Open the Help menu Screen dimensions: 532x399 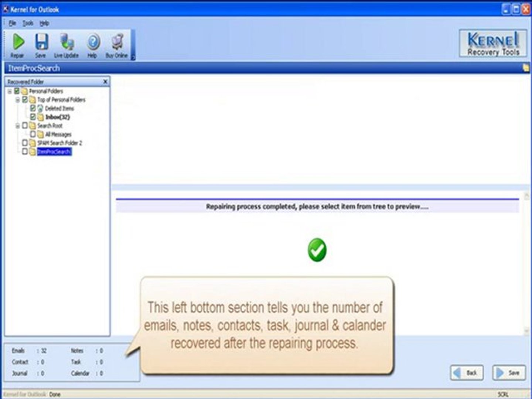coord(44,23)
